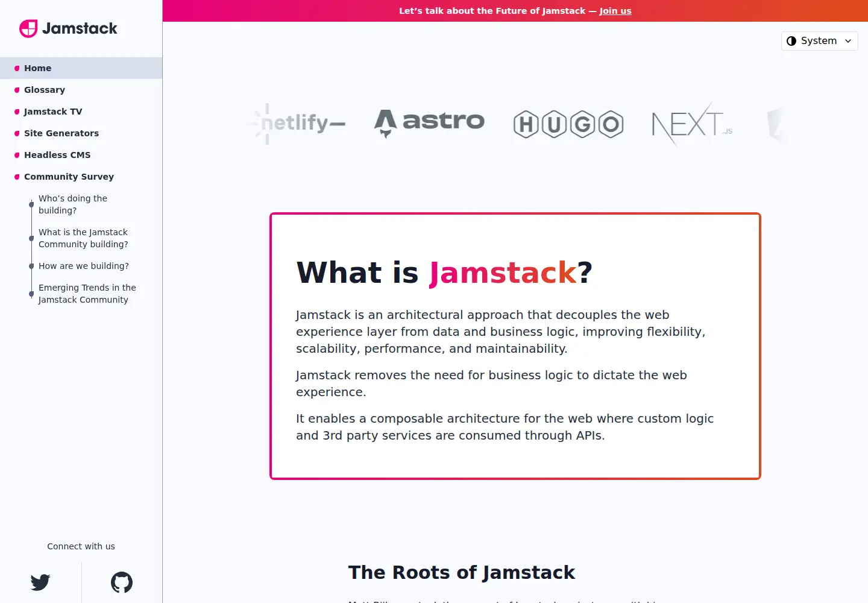Open "What is the Jamstack Community building?"
This screenshot has width=868, height=603.
[83, 238]
